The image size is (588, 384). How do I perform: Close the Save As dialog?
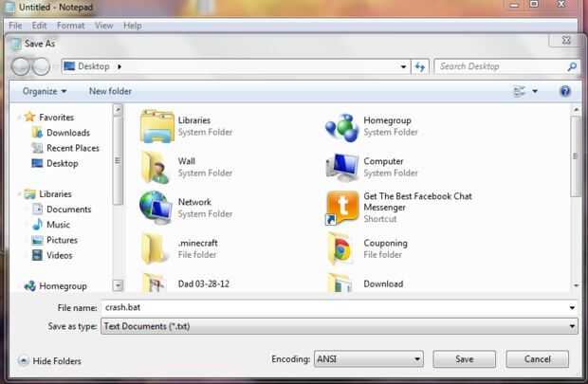[566, 40]
